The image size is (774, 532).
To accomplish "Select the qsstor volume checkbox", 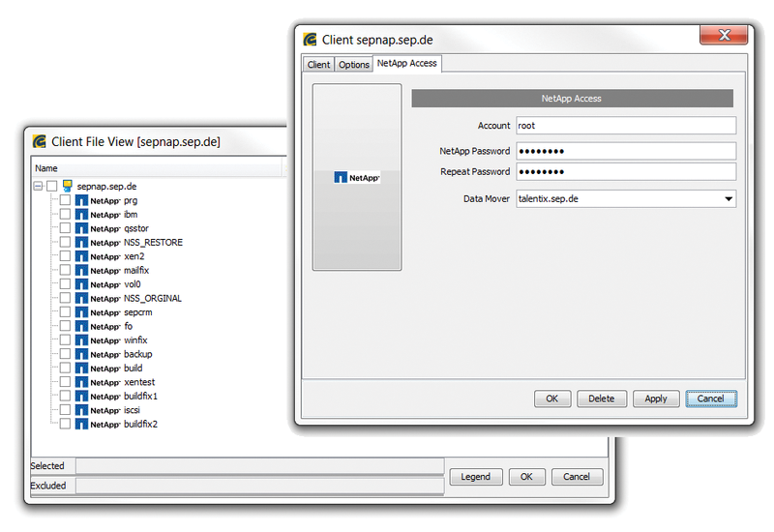I will [x=65, y=228].
